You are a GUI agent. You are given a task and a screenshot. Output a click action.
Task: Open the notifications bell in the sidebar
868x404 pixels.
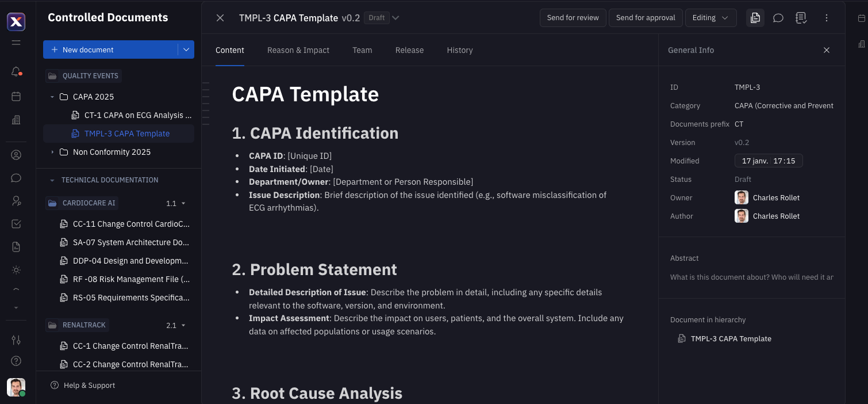pyautogui.click(x=16, y=72)
